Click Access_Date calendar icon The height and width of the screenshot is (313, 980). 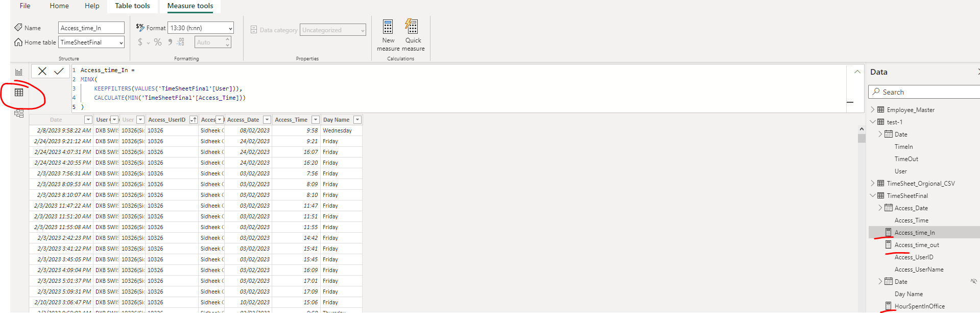[889, 208]
